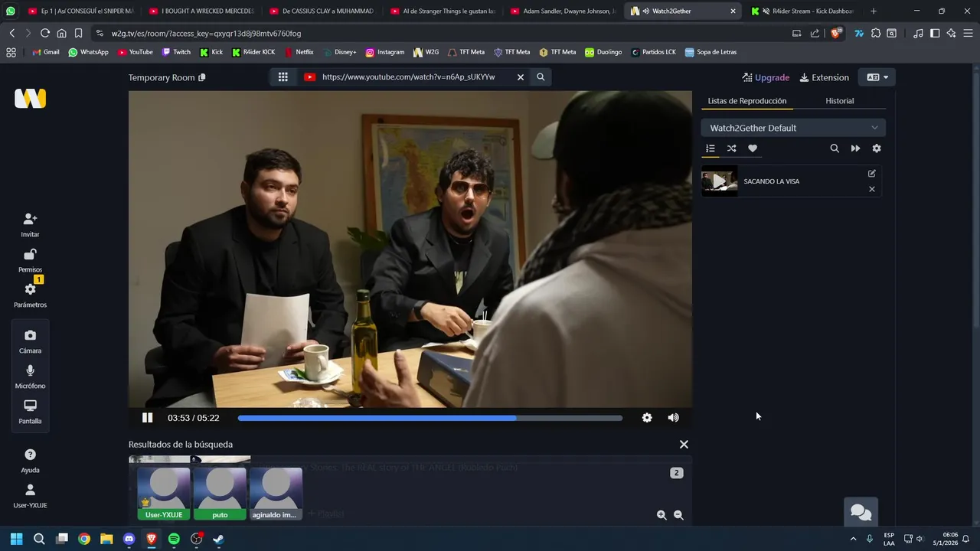The width and height of the screenshot is (980, 551).
Task: Skip to next item with fast-forward icon
Action: 855,148
